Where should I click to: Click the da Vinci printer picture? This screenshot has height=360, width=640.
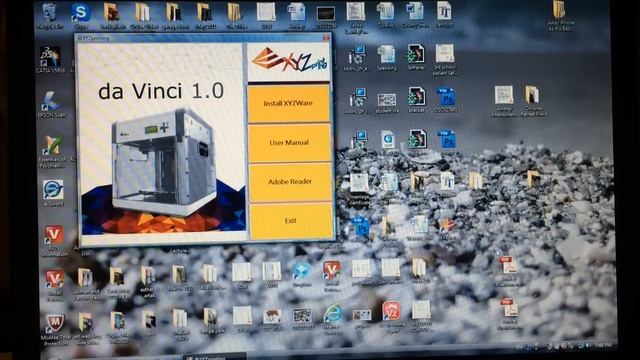(x=163, y=161)
